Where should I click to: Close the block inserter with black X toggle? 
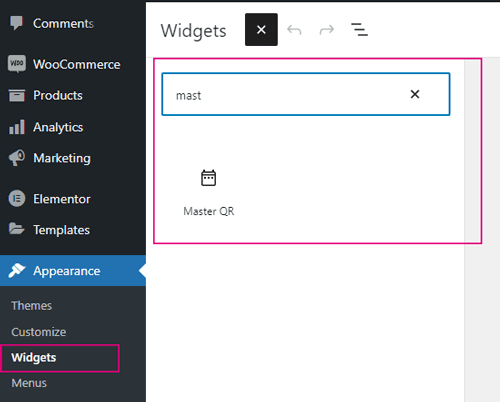point(261,30)
